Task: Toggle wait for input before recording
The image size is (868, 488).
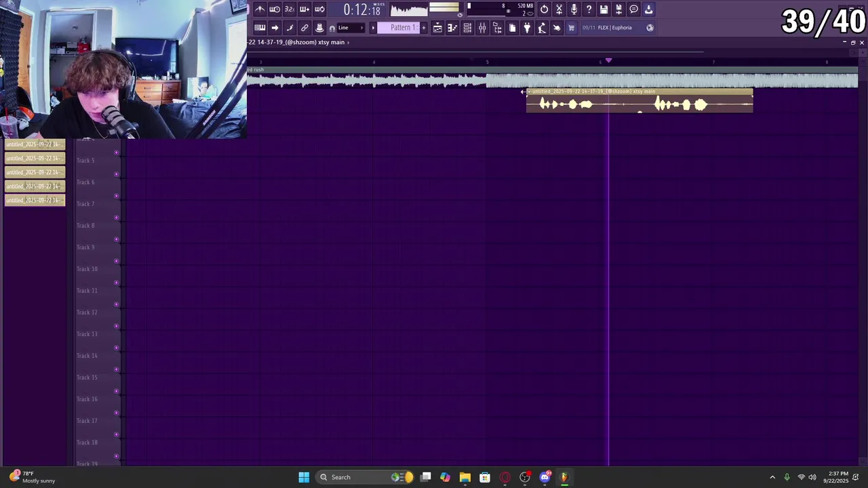Action: [275, 9]
